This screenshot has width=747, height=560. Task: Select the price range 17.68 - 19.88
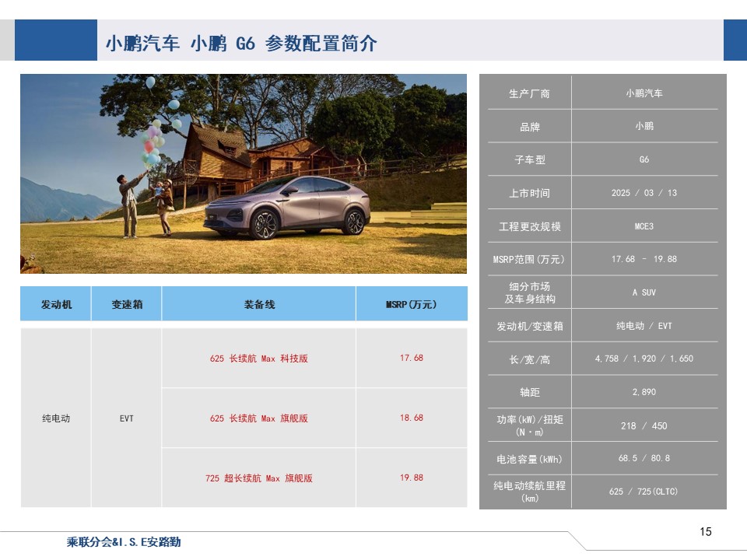pyautogui.click(x=644, y=259)
